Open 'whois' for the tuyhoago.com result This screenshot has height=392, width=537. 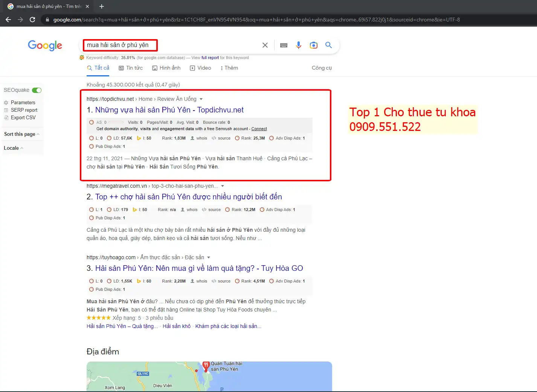199,281
